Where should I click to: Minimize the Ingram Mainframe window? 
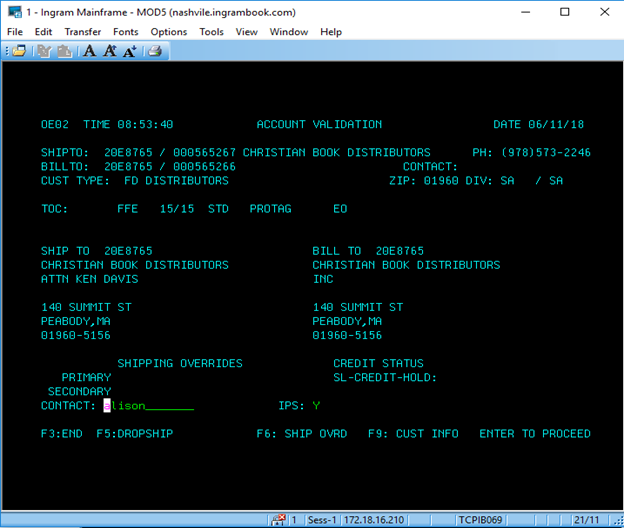click(526, 12)
